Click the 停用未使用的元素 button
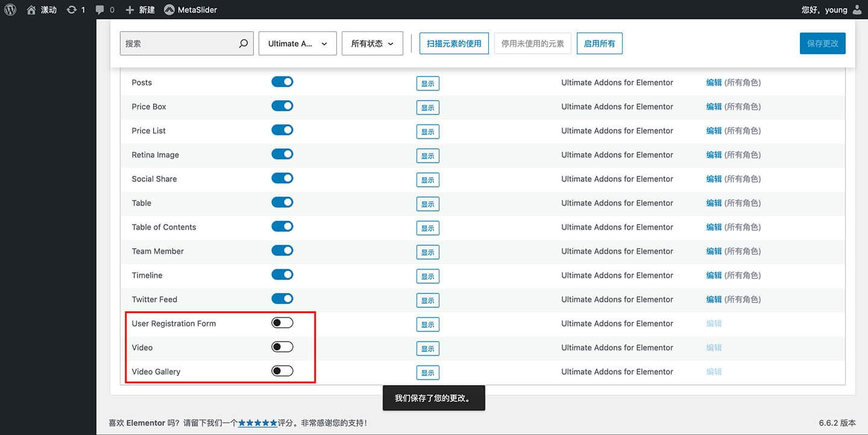 coord(533,43)
